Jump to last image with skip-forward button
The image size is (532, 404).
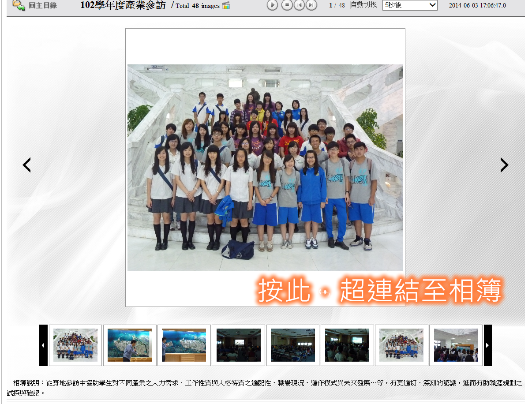[311, 5]
